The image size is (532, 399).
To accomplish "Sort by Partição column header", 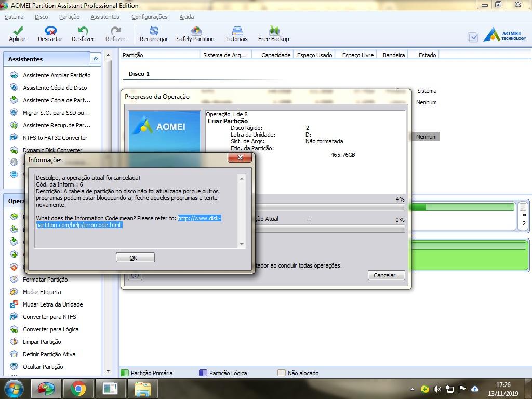I will click(x=160, y=55).
